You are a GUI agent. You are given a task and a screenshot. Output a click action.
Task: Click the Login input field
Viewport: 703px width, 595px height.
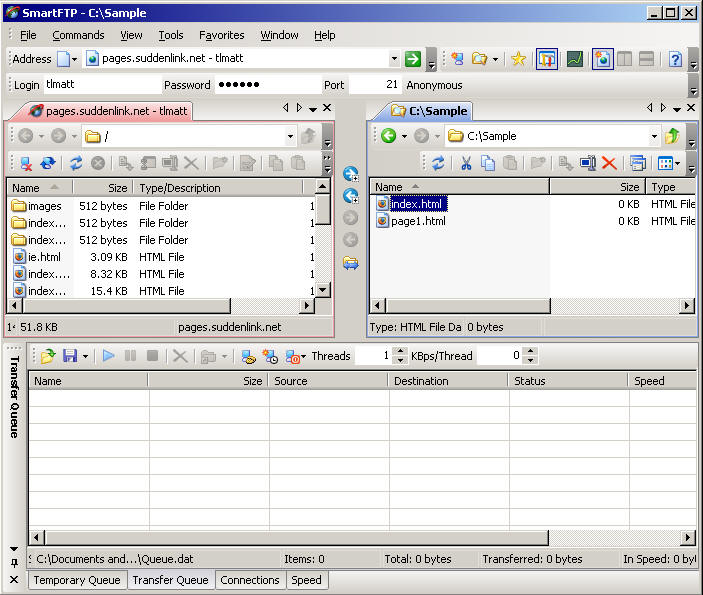pos(100,85)
